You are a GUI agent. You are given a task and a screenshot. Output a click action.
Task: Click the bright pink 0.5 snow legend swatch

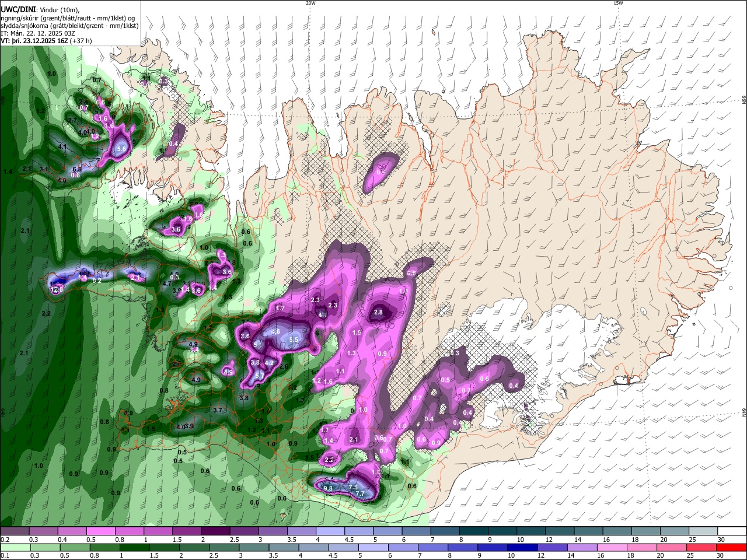click(100, 531)
